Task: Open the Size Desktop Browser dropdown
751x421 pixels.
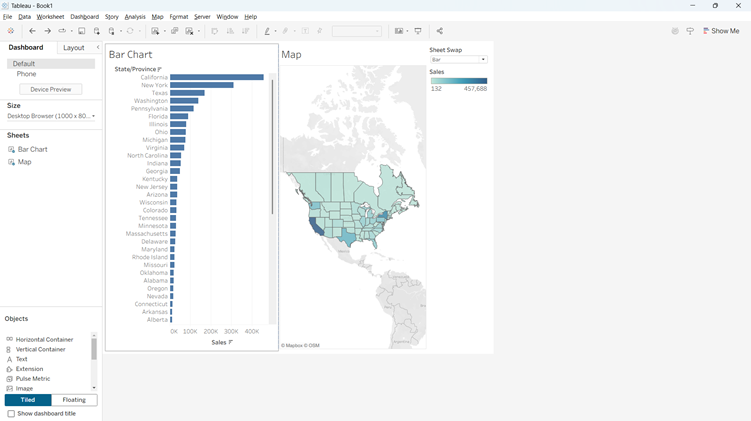Action: [51, 116]
